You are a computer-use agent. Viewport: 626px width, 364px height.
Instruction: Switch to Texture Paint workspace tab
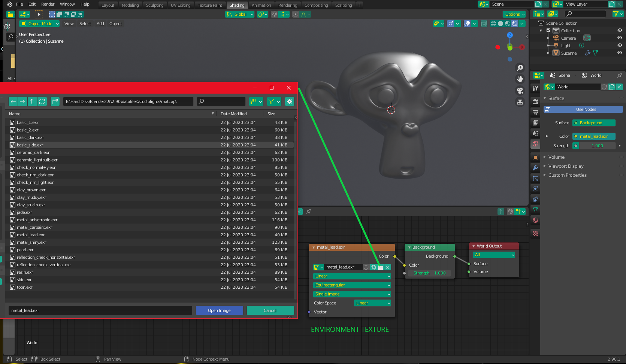(x=210, y=5)
